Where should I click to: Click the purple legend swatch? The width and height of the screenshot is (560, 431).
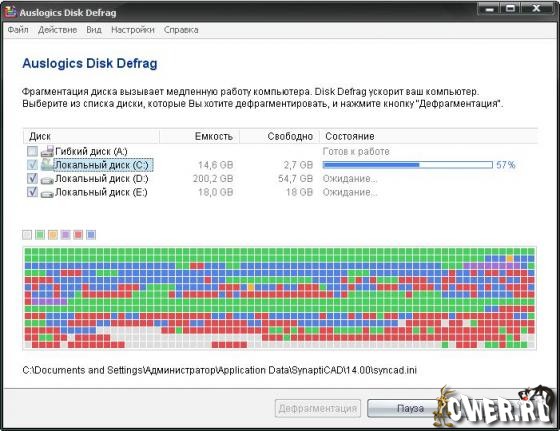(65, 235)
